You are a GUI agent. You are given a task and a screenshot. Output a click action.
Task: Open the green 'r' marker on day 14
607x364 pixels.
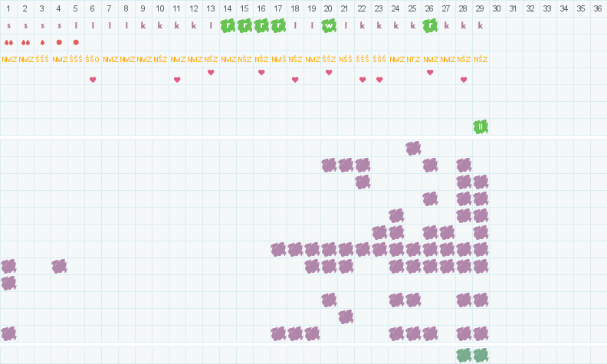coord(228,25)
